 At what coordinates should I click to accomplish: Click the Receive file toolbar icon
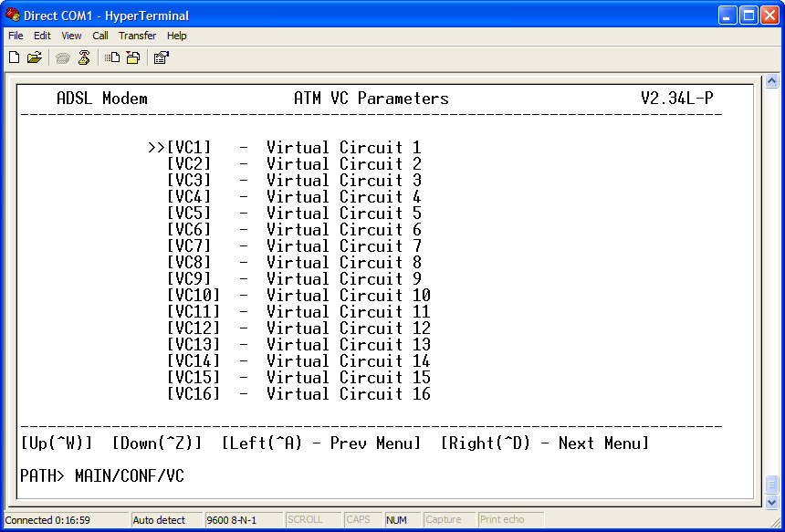click(x=131, y=57)
